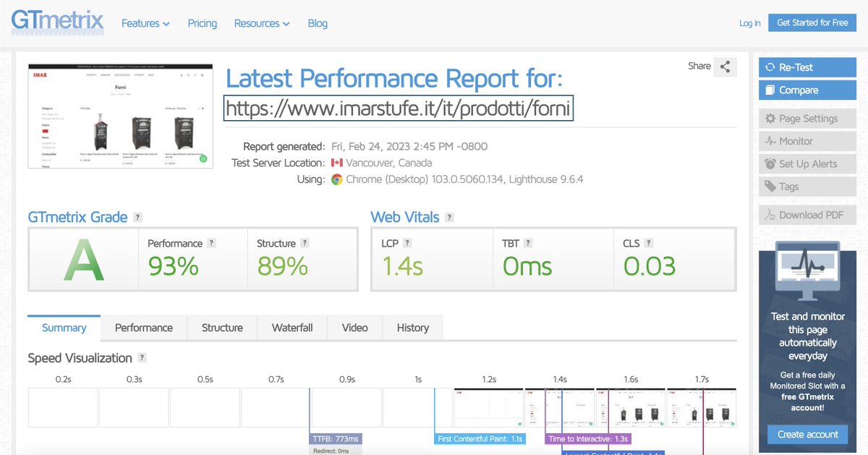868x455 pixels.
Task: Click the 0ms TBT value
Action: coord(527,267)
